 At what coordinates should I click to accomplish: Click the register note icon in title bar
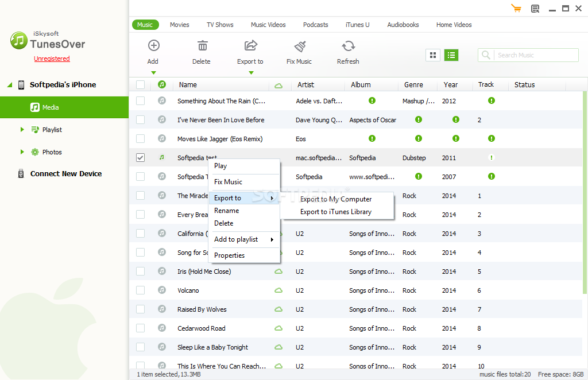tap(535, 9)
